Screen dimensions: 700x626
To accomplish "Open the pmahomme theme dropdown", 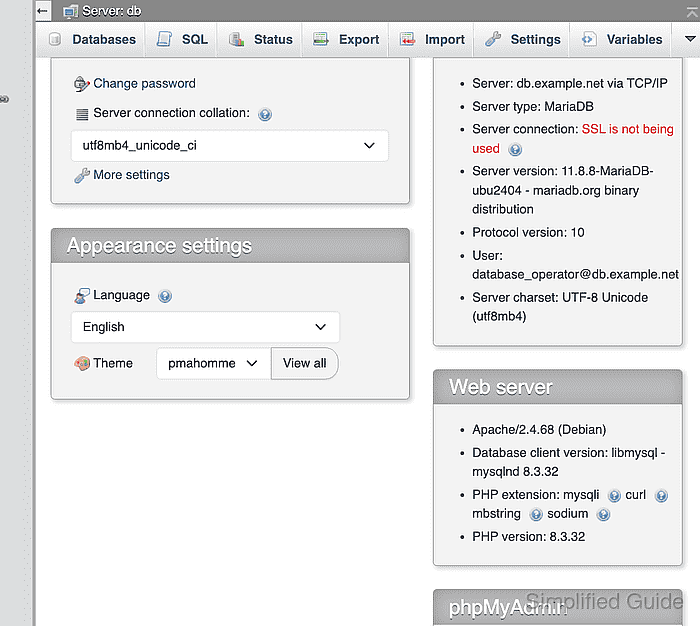I will pyautogui.click(x=213, y=363).
